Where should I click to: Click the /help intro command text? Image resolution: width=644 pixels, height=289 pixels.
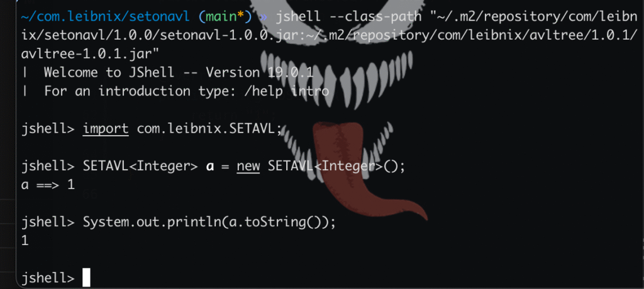[287, 91]
